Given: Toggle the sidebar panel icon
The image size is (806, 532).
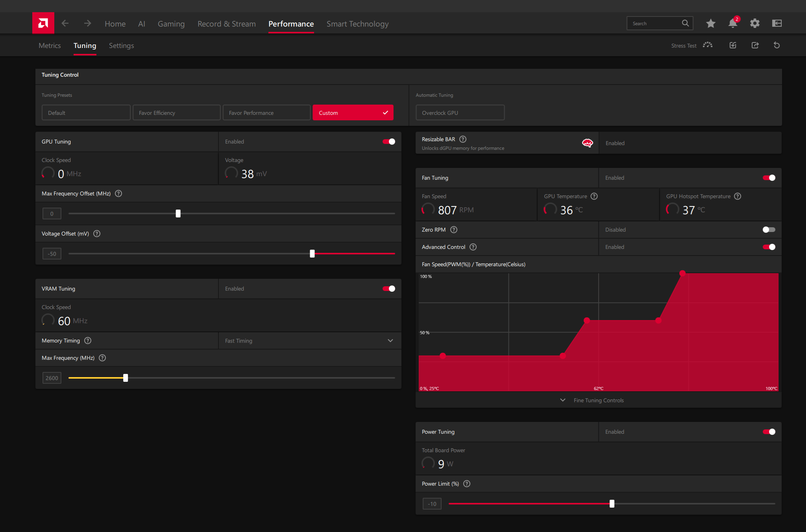Looking at the screenshot, I should click(777, 23).
